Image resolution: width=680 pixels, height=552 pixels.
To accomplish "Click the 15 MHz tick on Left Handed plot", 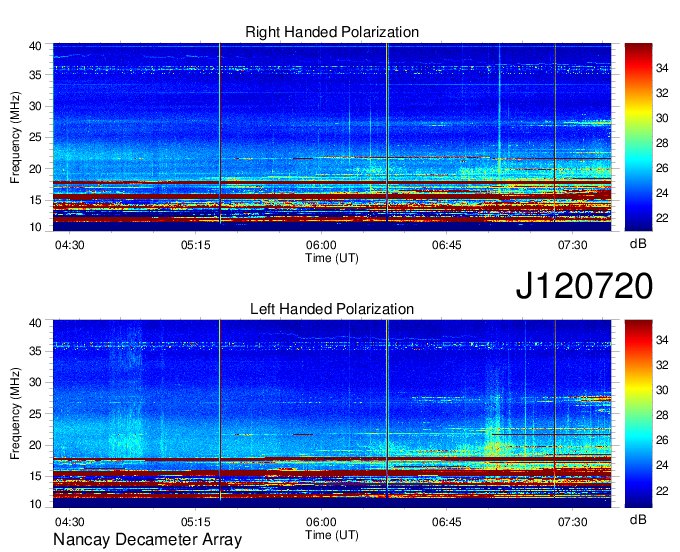I will (x=35, y=477).
